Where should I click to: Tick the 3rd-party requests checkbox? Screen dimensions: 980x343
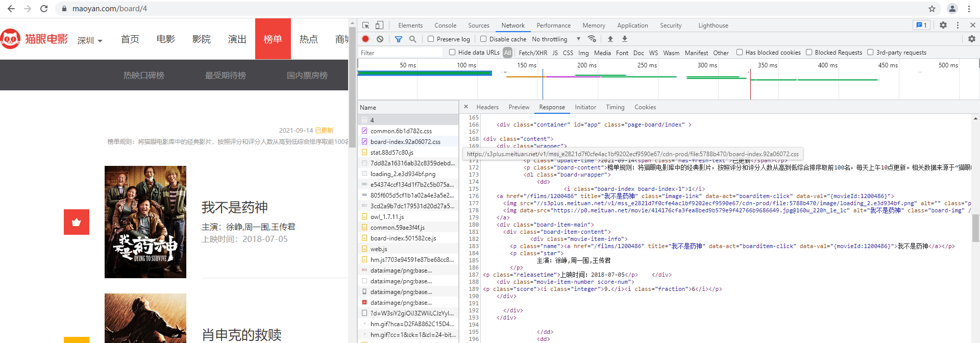870,52
